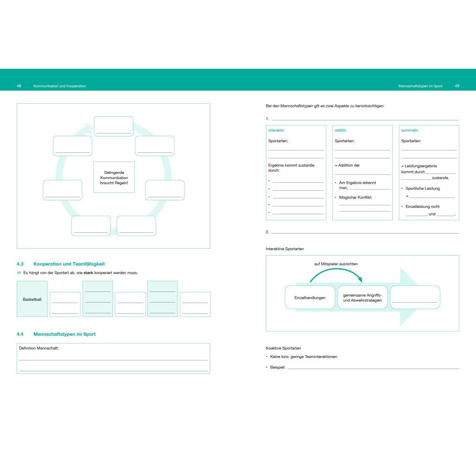The image size is (476, 476).
Task: Click the 'gemeinsame Angriffs- und Abwehrstrategien' box
Action: coord(363,297)
